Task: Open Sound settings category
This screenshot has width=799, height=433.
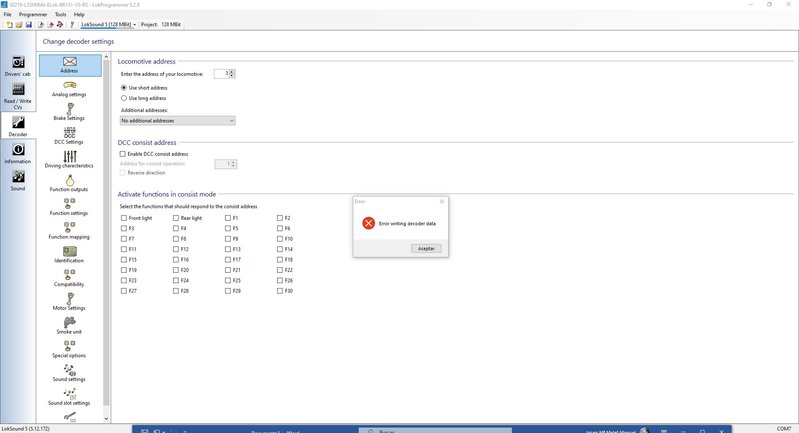Action: point(69,373)
